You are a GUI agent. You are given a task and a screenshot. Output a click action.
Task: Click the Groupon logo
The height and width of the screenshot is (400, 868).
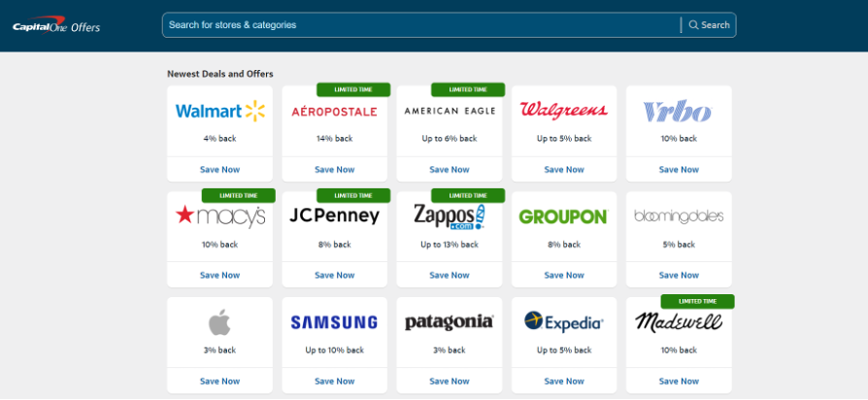coord(563,217)
